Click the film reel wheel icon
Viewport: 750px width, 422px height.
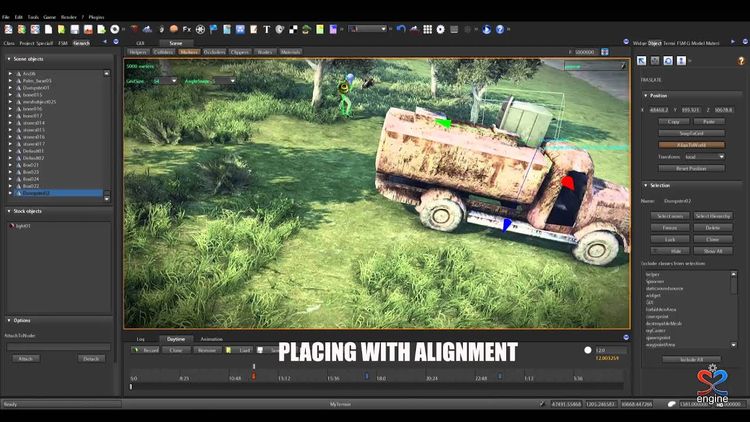click(x=200, y=29)
